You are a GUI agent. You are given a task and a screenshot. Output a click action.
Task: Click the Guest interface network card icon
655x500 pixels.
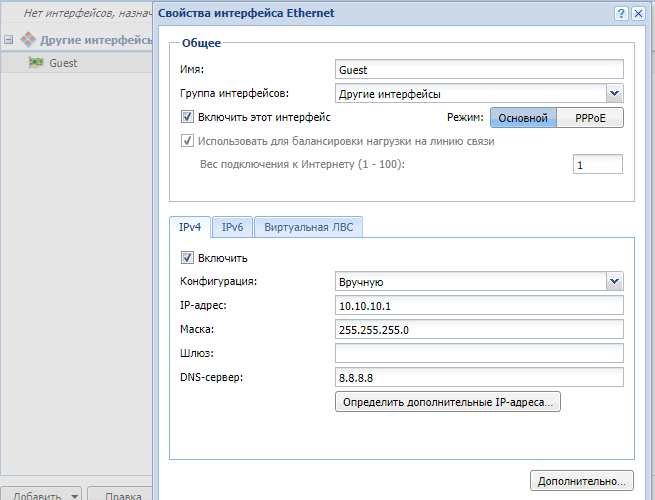pos(37,63)
